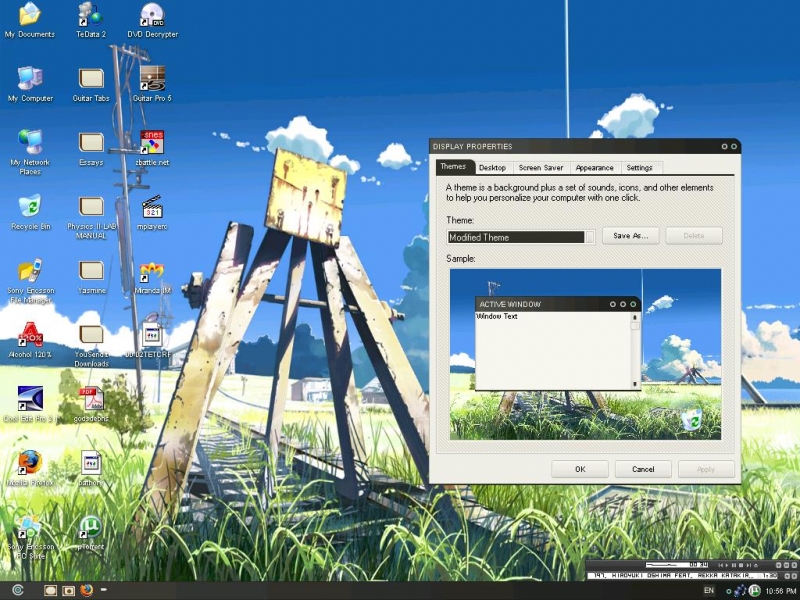The width and height of the screenshot is (800, 600).
Task: Click the Save As... button
Action: [631, 236]
